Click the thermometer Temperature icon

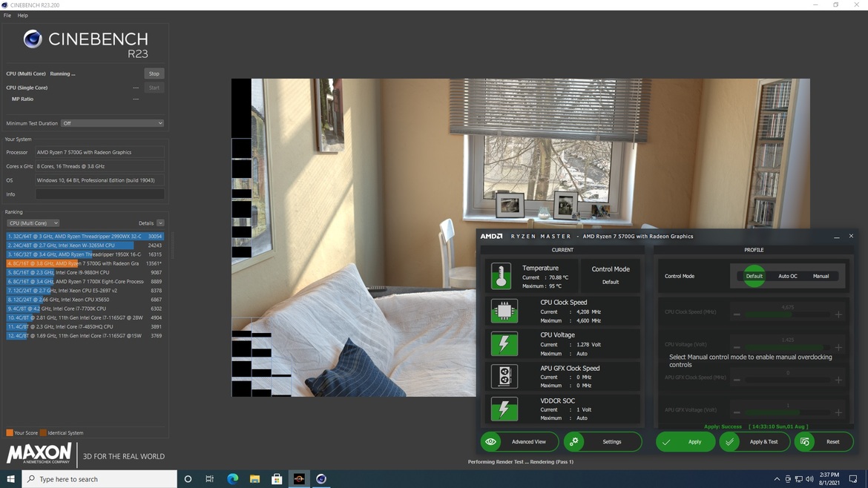(502, 276)
